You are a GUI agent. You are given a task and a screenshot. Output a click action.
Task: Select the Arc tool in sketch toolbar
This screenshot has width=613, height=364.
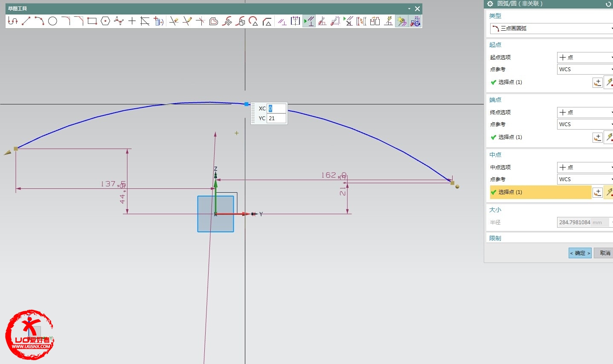pos(39,21)
